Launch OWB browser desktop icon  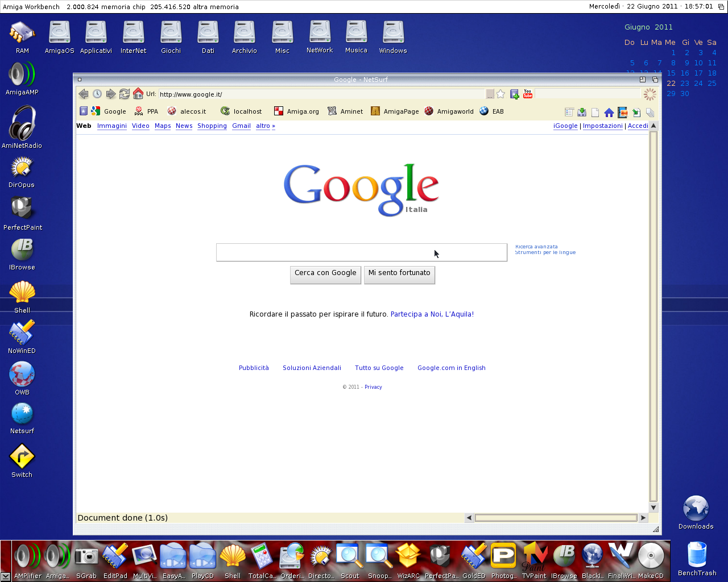click(22, 379)
